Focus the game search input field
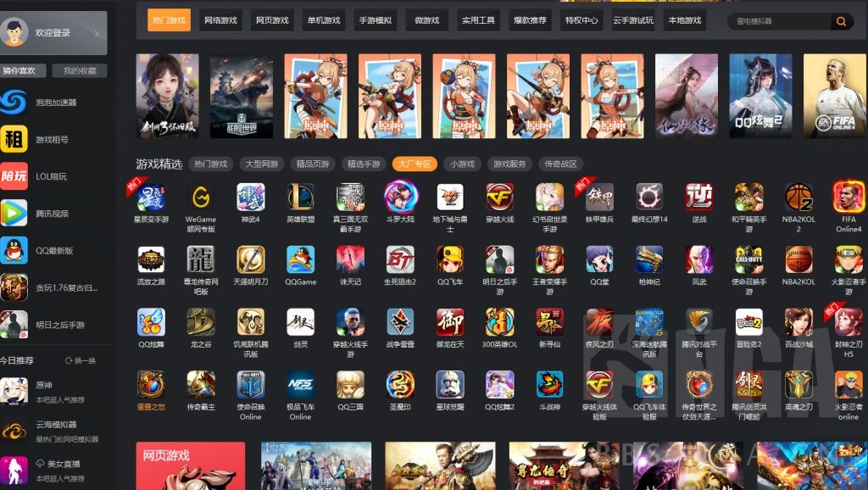Viewport: 868px width, 490px height. 780,21
